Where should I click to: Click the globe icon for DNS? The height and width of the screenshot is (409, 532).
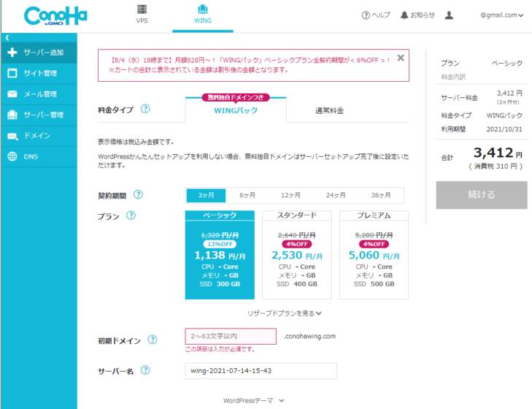pos(12,156)
